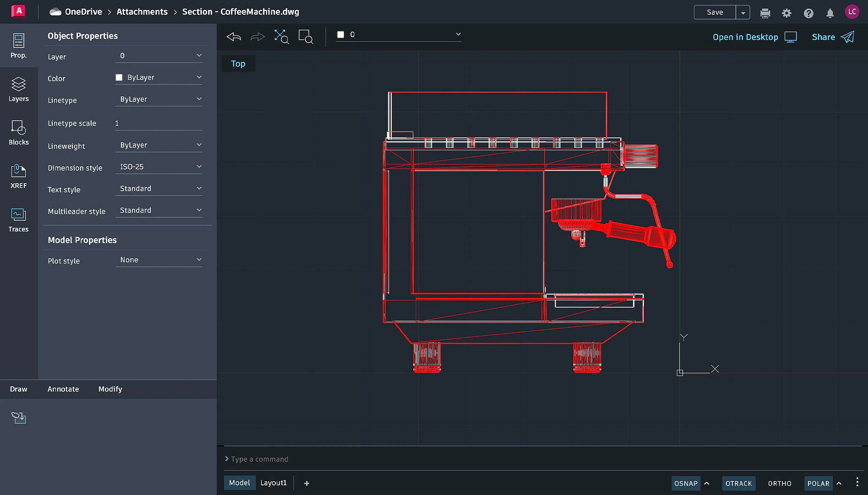The height and width of the screenshot is (495, 868).
Task: Switch to the Annotate tab
Action: tap(63, 389)
